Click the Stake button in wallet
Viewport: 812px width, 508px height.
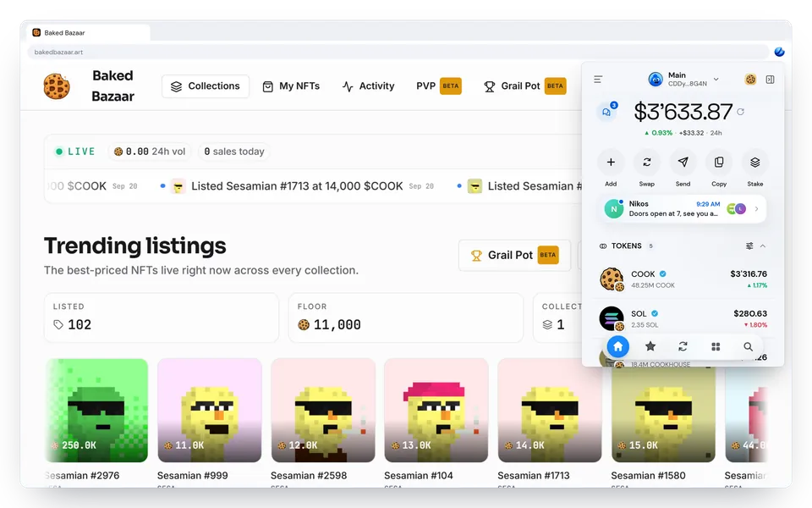coord(755,168)
